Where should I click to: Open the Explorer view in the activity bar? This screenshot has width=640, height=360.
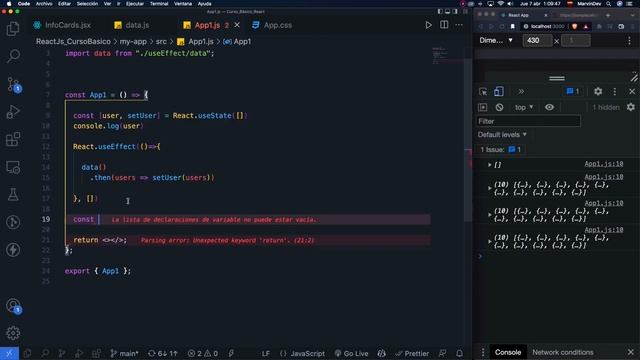13,29
